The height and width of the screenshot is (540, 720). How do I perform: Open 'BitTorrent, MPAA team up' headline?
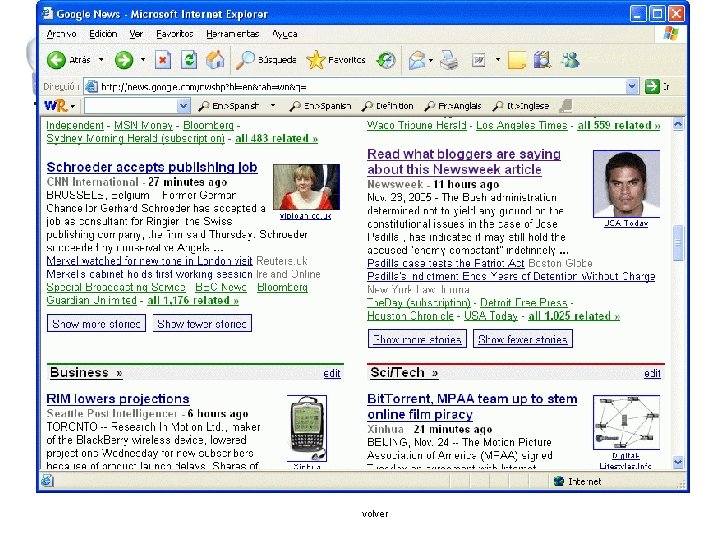pos(472,406)
